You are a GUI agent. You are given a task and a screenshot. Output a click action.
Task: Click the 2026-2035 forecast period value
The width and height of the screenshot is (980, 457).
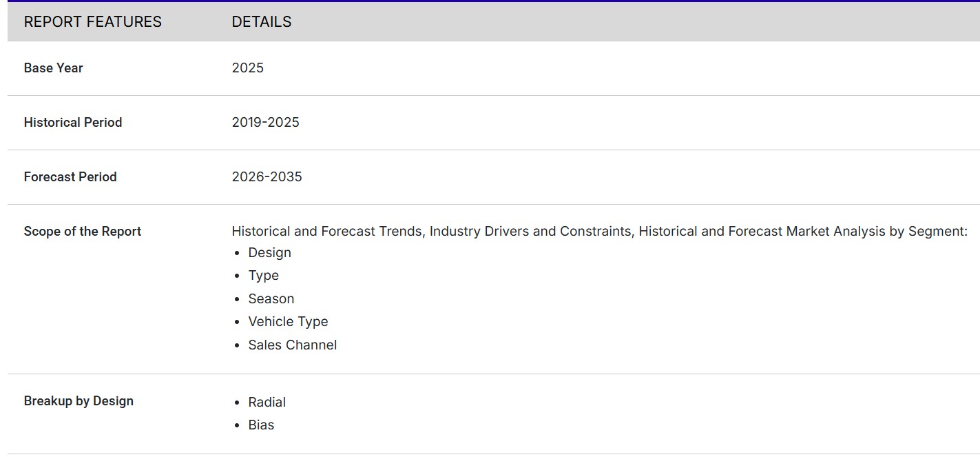pos(267,176)
